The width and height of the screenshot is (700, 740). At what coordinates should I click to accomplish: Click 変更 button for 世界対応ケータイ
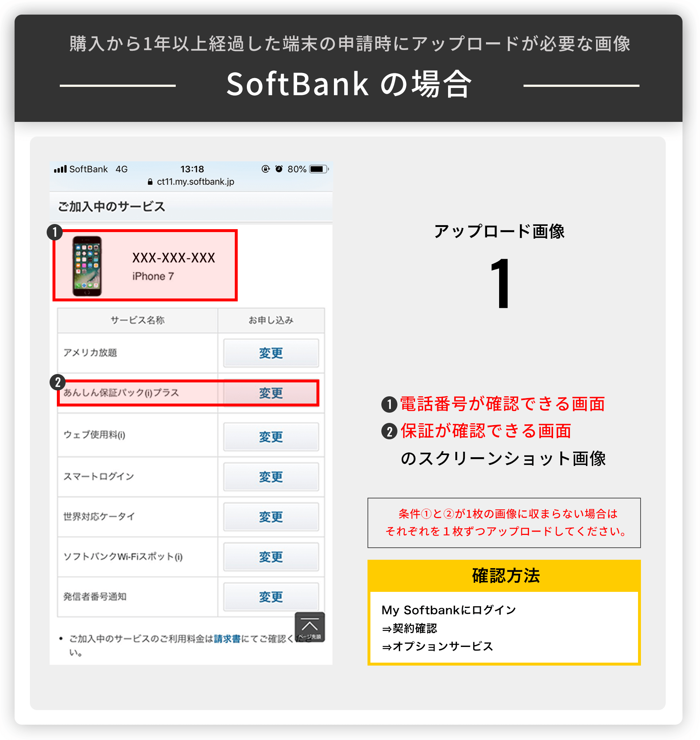click(271, 517)
